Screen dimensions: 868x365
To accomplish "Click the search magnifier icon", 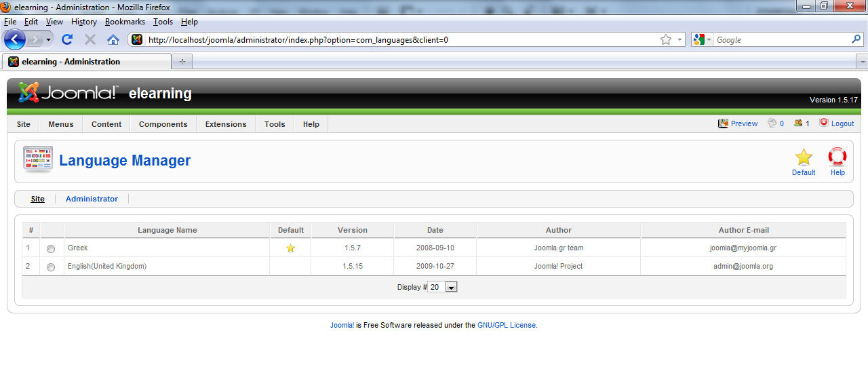I will point(856,39).
